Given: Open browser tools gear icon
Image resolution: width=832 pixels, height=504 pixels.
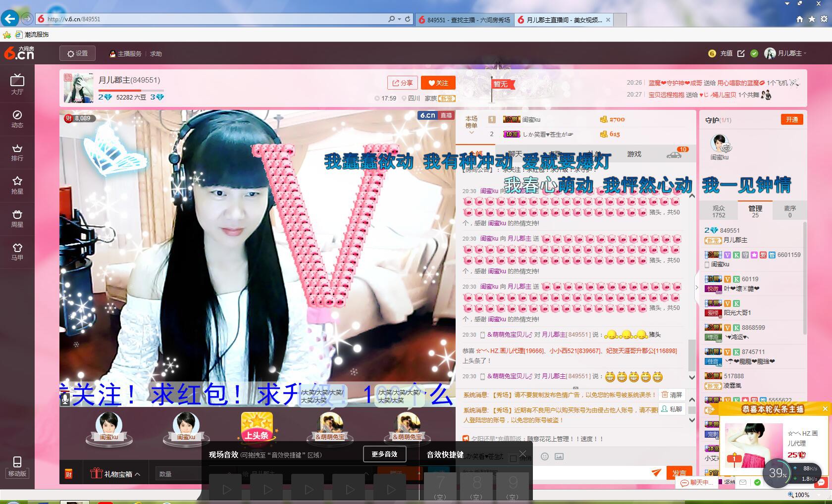Looking at the screenshot, I should click(824, 19).
